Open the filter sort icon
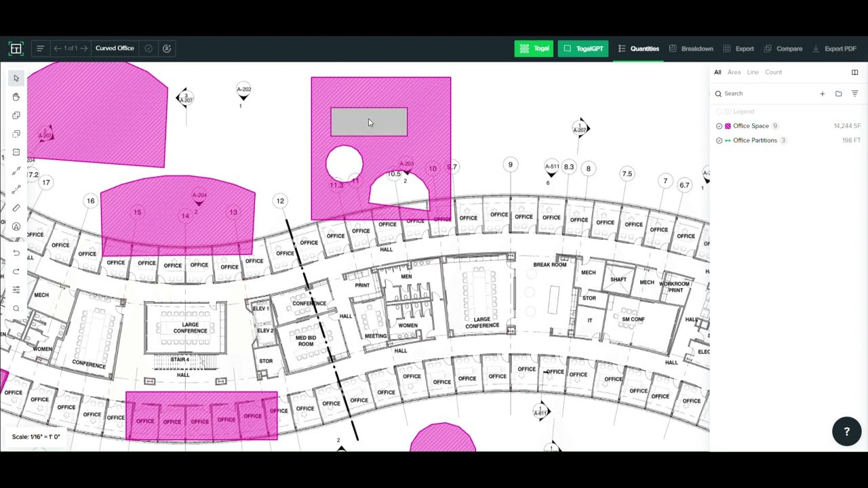 pos(854,94)
